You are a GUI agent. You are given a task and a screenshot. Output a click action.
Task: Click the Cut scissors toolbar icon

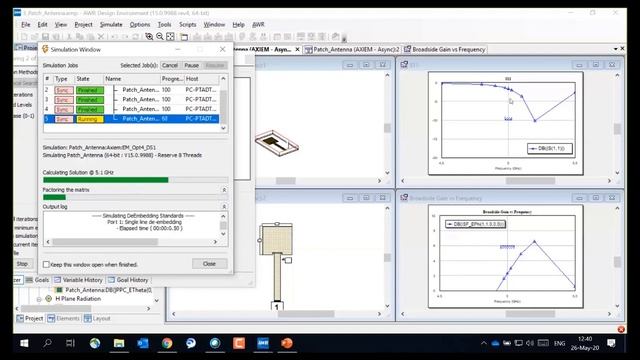[69, 37]
